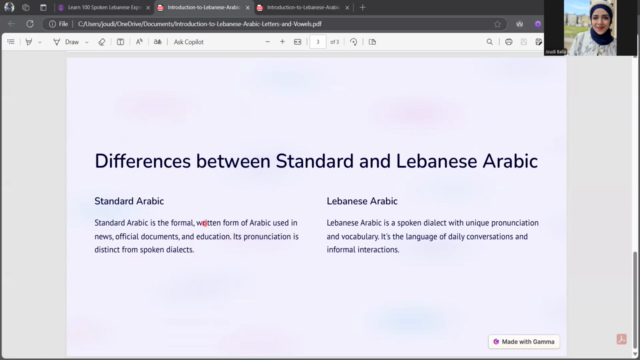This screenshot has width=640, height=360.
Task: Click the page number input field
Action: pyautogui.click(x=318, y=42)
